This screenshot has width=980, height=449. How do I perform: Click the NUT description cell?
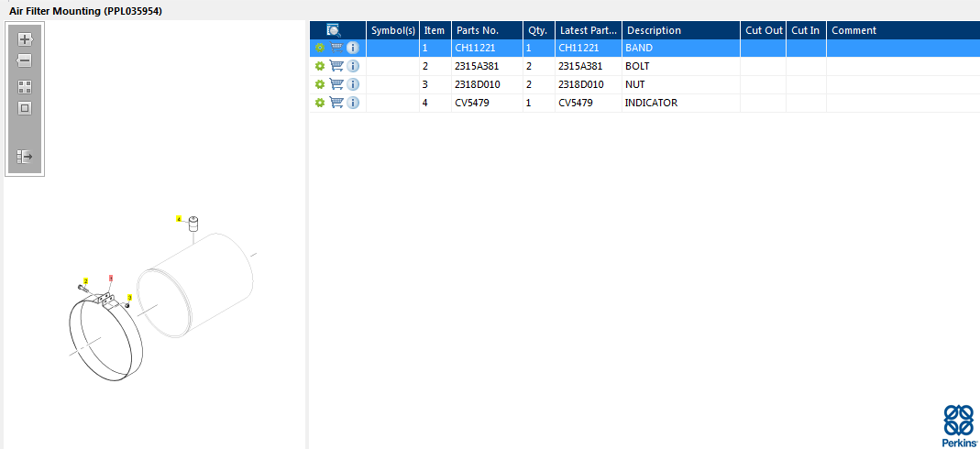pyautogui.click(x=681, y=84)
